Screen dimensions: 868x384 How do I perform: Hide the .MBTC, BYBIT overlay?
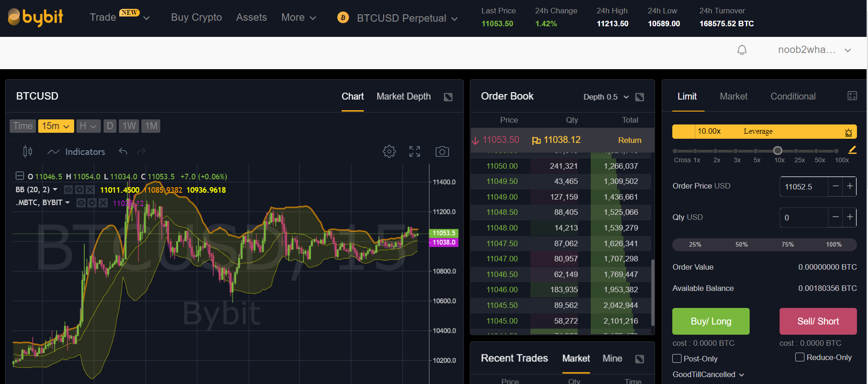click(x=81, y=203)
